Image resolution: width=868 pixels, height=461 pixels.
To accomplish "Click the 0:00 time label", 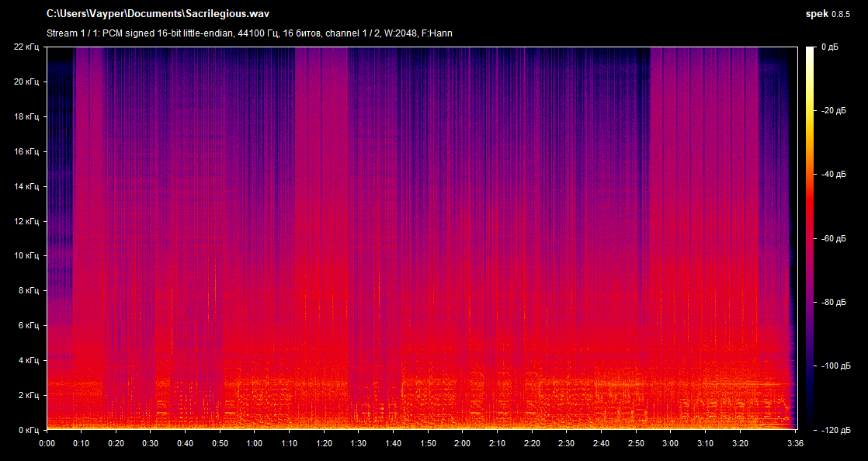I will 47,443.
